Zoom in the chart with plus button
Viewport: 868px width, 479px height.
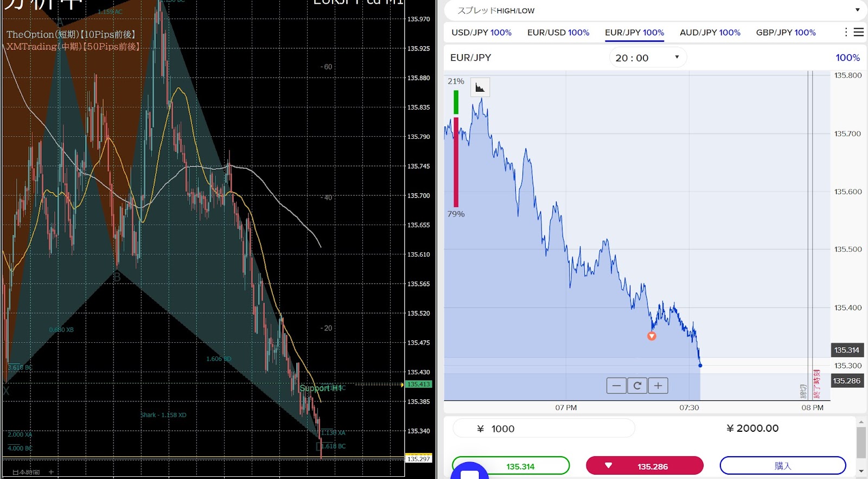coord(658,386)
